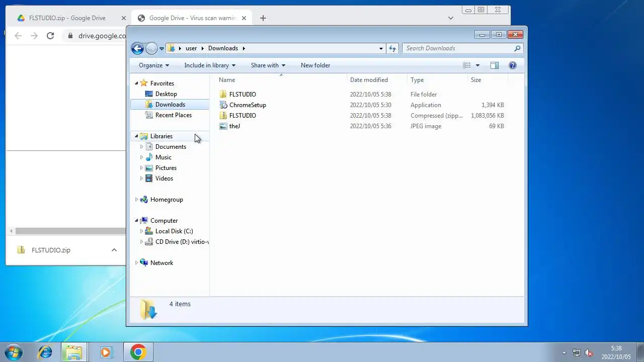Image resolution: width=644 pixels, height=362 pixels.
Task: Open the Windows Start menu
Action: point(14,352)
